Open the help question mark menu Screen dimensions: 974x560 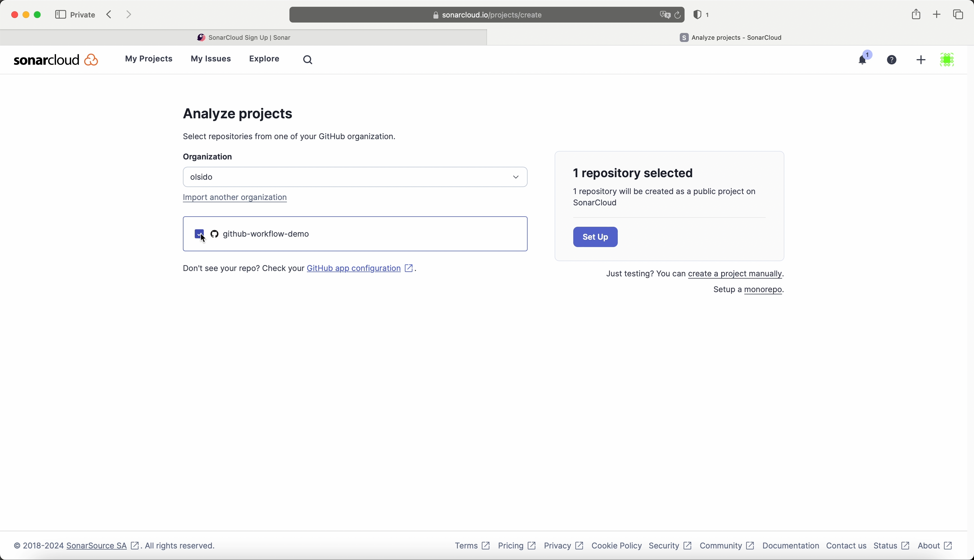(892, 60)
